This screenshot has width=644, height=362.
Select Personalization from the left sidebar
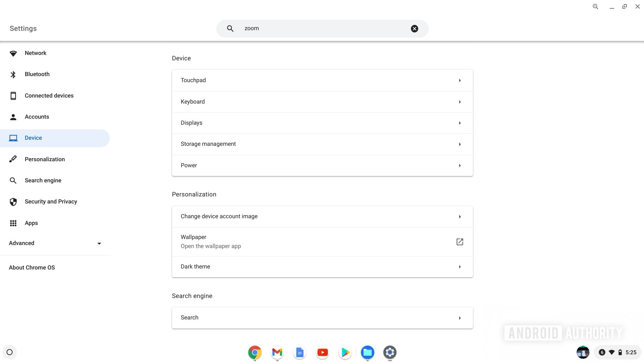(x=45, y=159)
